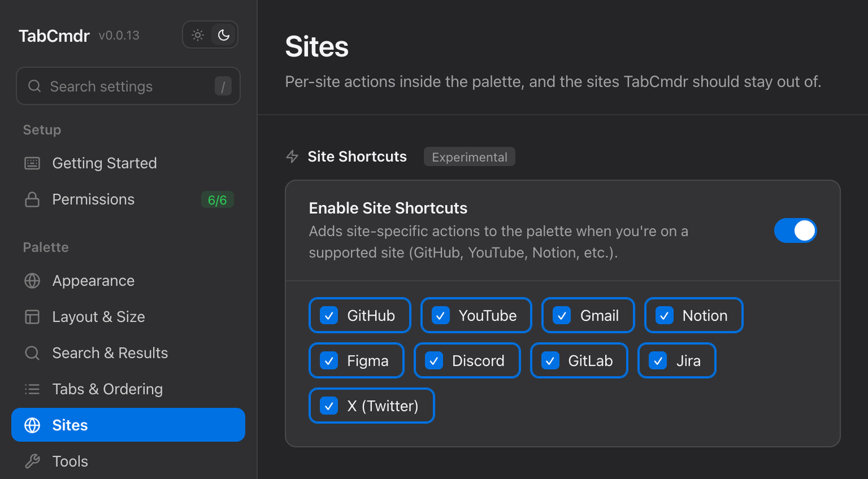Click the Experimental badge
Image resolution: width=868 pixels, height=479 pixels.
click(469, 157)
